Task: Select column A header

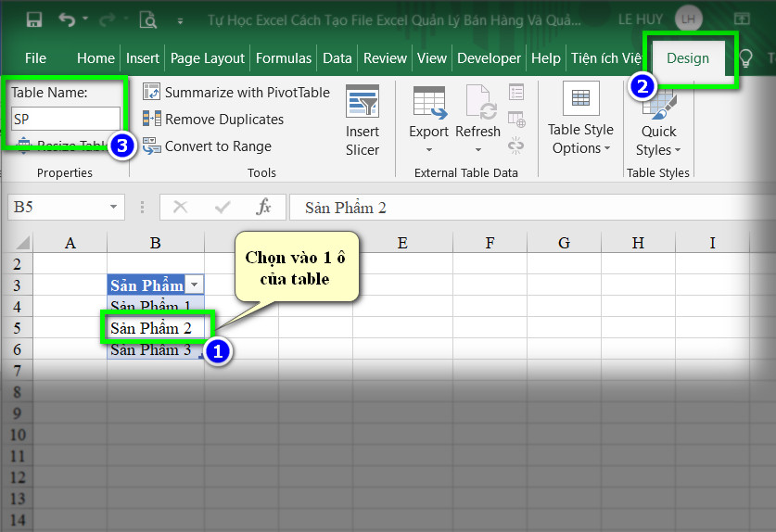Action: pyautogui.click(x=70, y=243)
